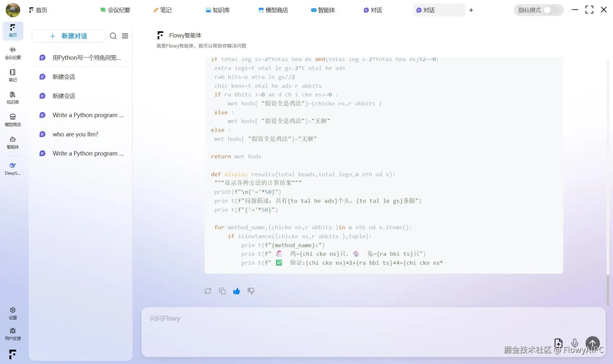This screenshot has height=364, width=613.
Task: Open 会议纪要 in left sidebar
Action: 13,53
